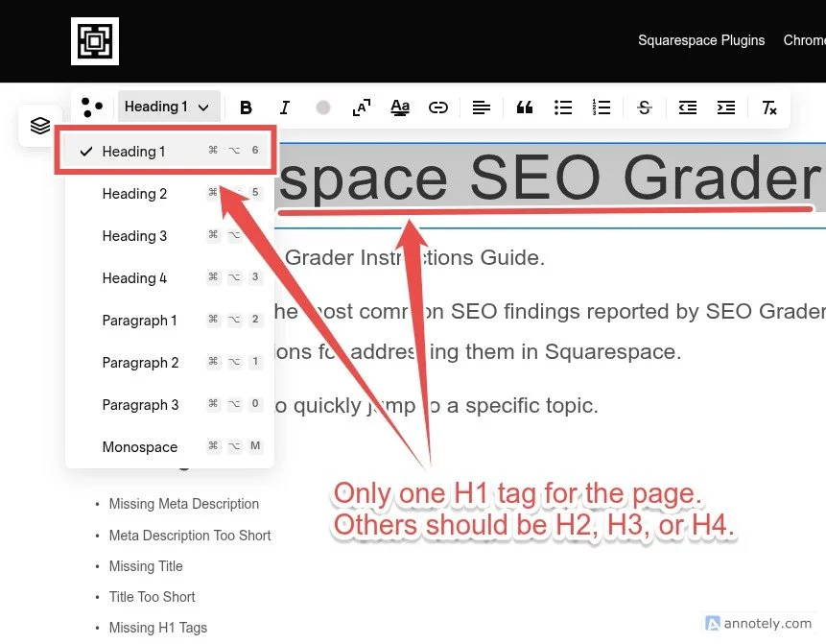This screenshot has width=826, height=644.
Task: Decrease indent of the text
Action: [688, 107]
